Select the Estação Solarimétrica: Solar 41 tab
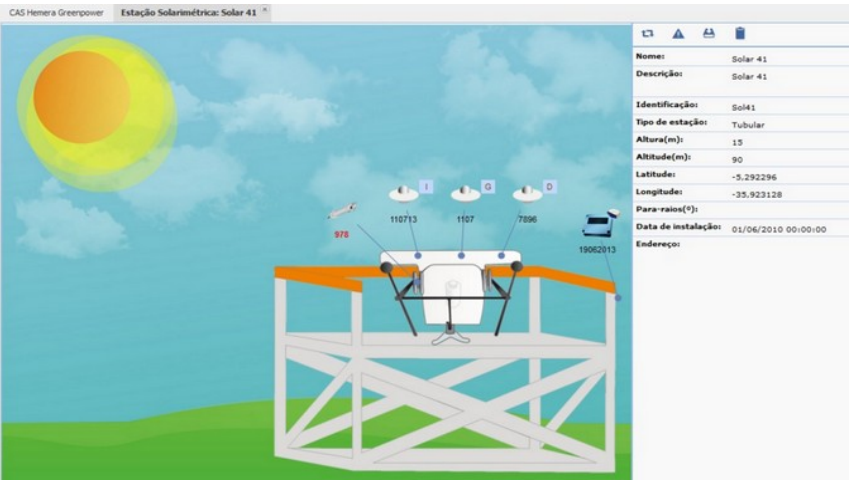This screenshot has height=486, width=858. pyautogui.click(x=187, y=12)
